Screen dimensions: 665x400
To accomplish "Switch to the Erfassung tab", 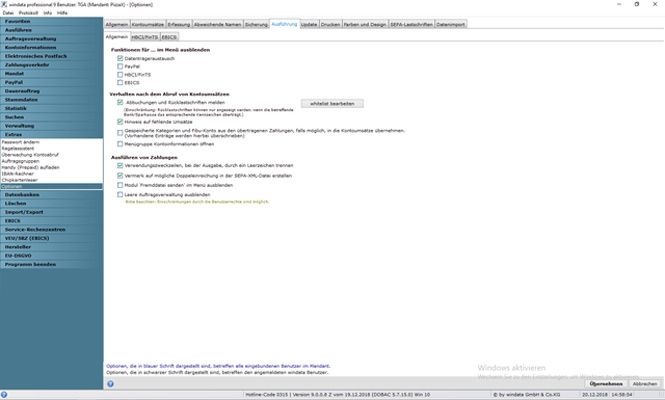I will tap(179, 25).
